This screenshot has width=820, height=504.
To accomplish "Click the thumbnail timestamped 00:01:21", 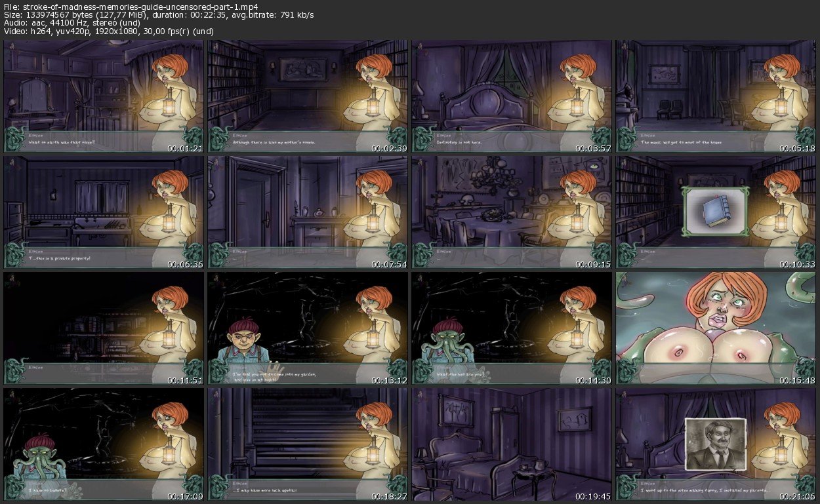I will point(104,96).
